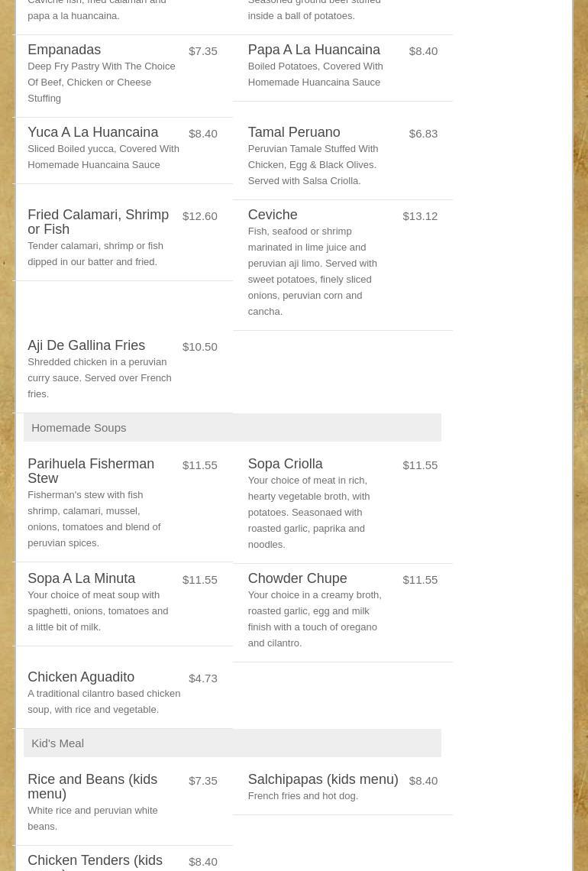
Task: Select Papa A La Huancaina dish
Action: pos(313,50)
